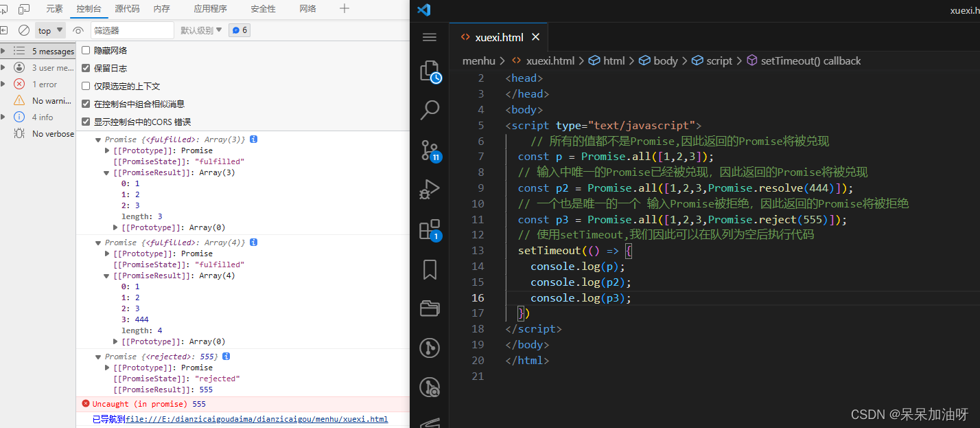Select the No warnings filter in sidebar
This screenshot has width=980, height=428.
click(38, 101)
